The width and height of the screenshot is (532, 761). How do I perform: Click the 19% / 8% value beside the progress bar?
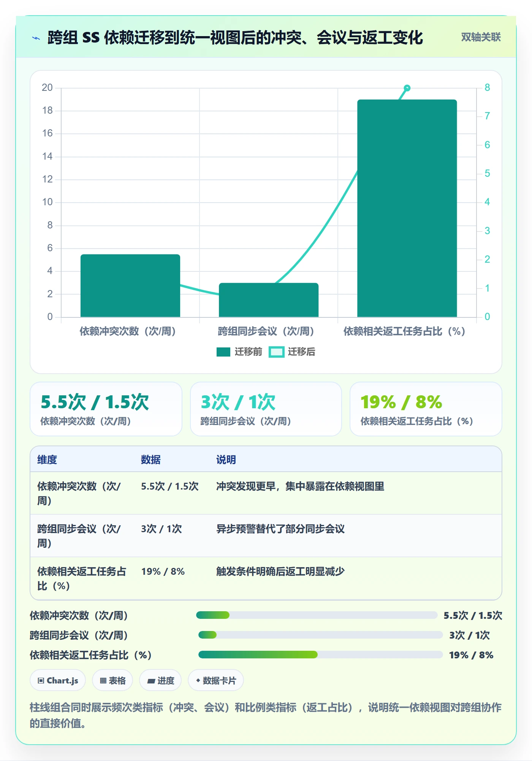tap(471, 655)
